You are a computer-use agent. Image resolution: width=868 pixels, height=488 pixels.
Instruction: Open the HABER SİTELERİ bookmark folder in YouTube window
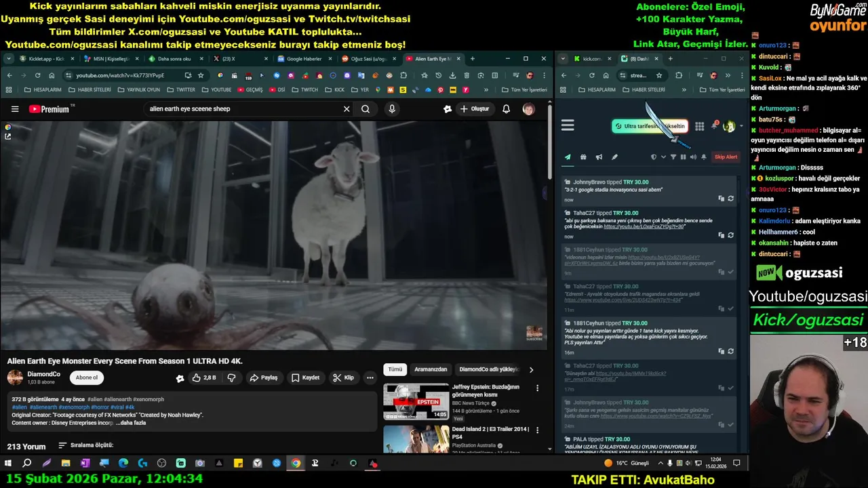[x=89, y=89]
